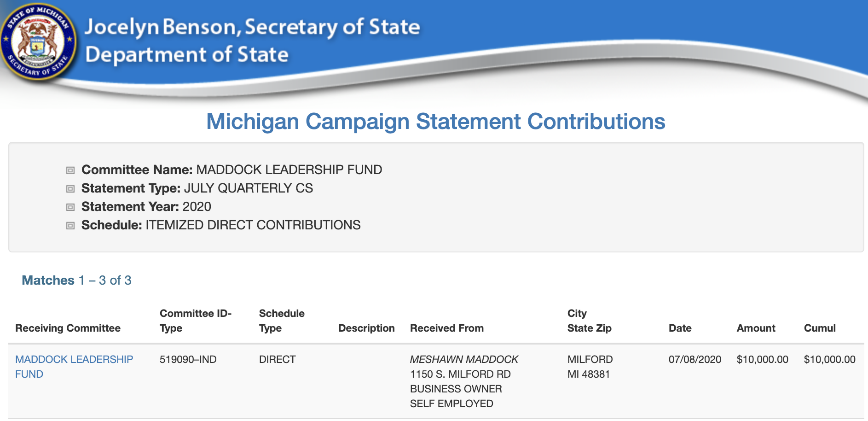Click the Matches 1 – 3 of 3 text

[76, 280]
